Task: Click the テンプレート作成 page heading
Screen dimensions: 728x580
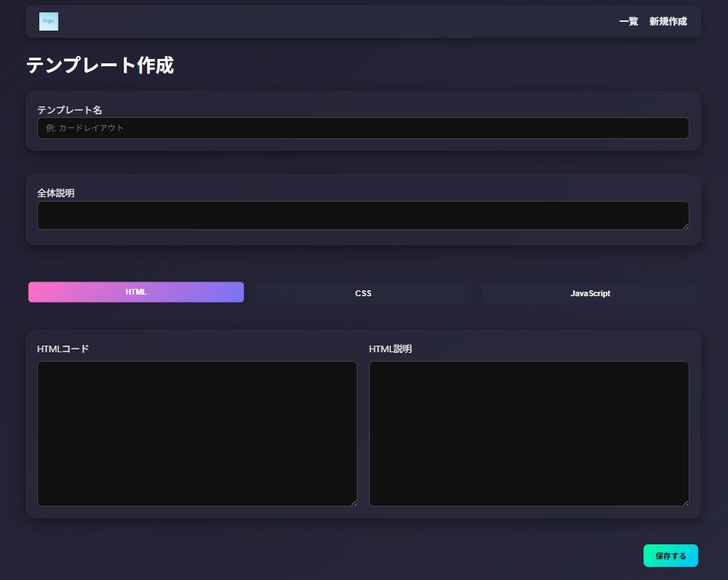Action: click(x=100, y=65)
